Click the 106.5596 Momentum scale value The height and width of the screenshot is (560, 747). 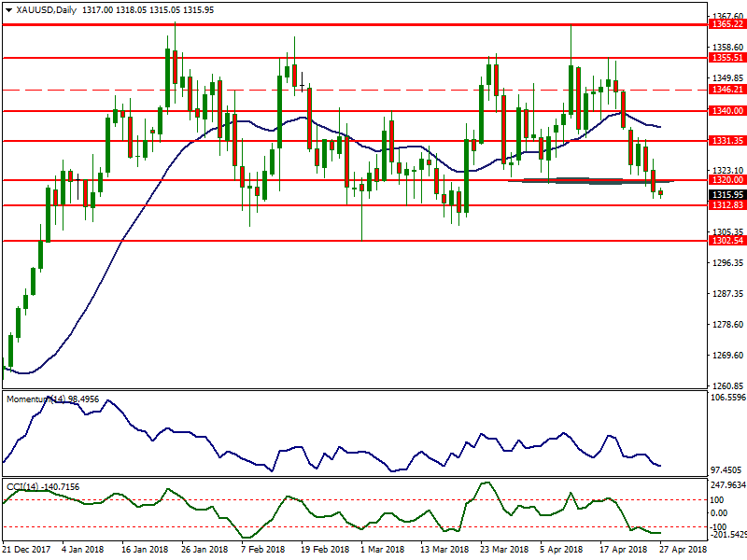(726, 398)
